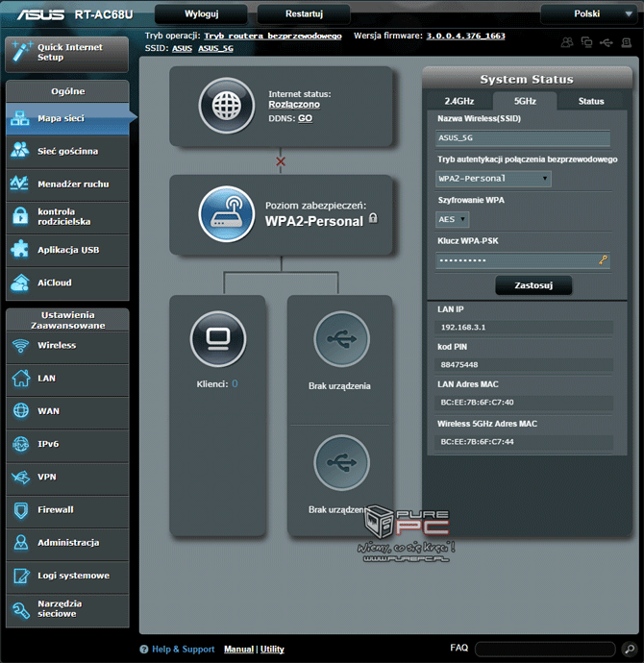Open Quick Internet Setup wizard

point(67,54)
